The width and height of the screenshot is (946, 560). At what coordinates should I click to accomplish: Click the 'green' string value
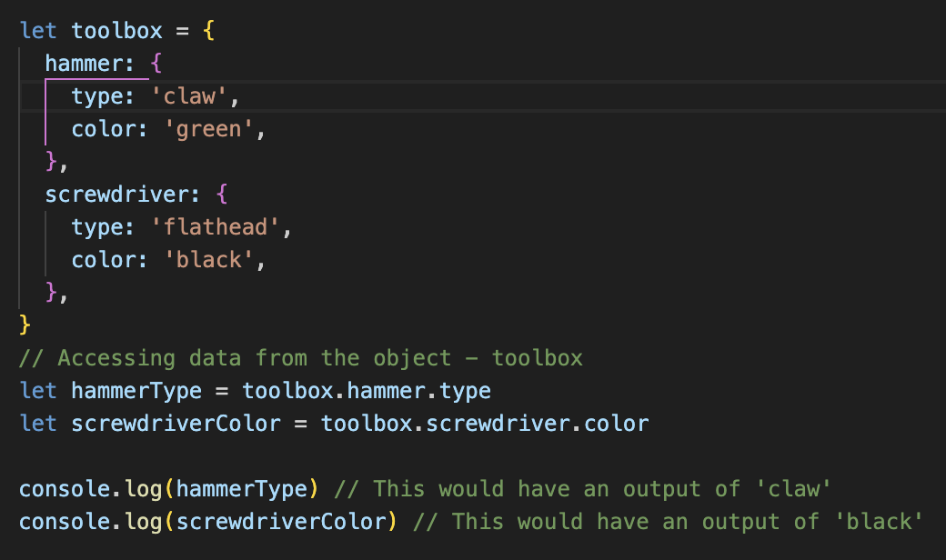(x=208, y=129)
